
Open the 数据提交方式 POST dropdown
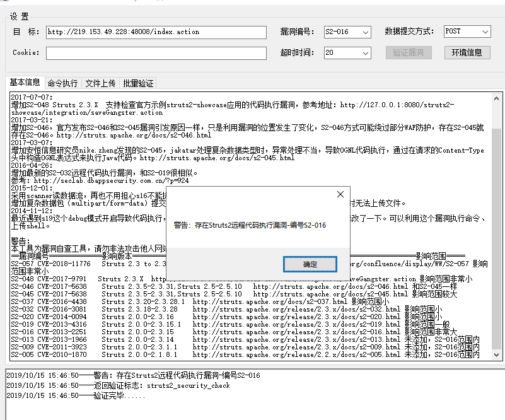[467, 32]
